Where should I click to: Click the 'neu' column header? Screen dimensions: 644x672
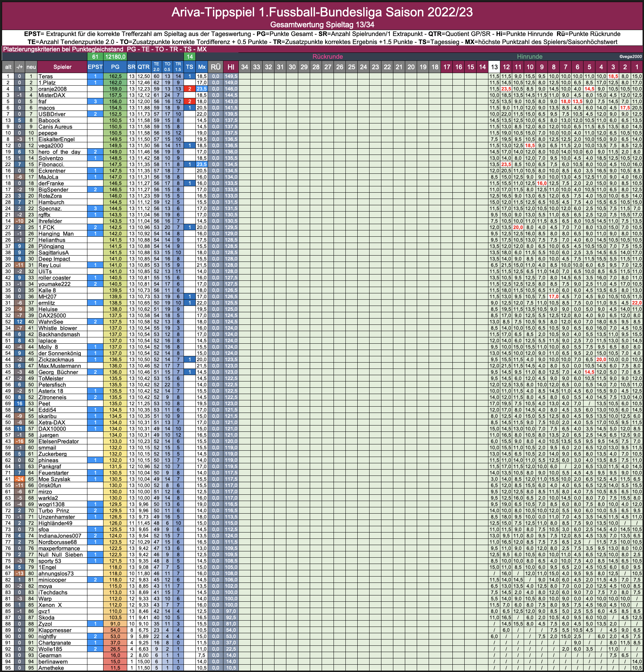click(x=31, y=67)
